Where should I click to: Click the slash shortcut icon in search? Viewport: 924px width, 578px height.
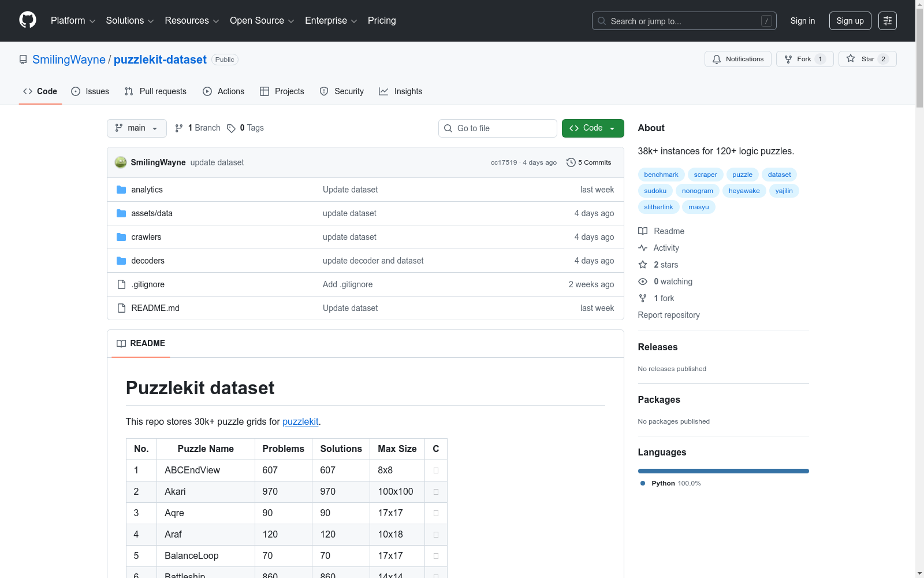(766, 21)
